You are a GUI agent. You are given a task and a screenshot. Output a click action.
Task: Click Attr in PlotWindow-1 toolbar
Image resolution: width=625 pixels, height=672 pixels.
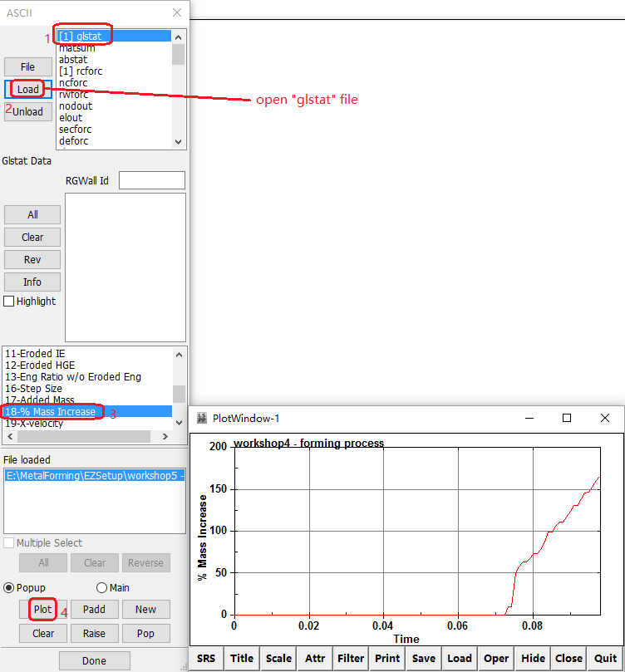(315, 658)
